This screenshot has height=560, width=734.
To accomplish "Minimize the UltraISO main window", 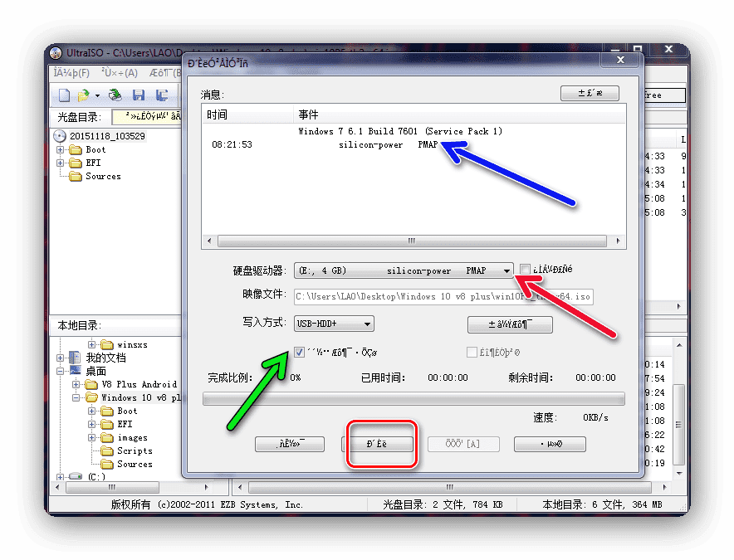I will [x=615, y=49].
